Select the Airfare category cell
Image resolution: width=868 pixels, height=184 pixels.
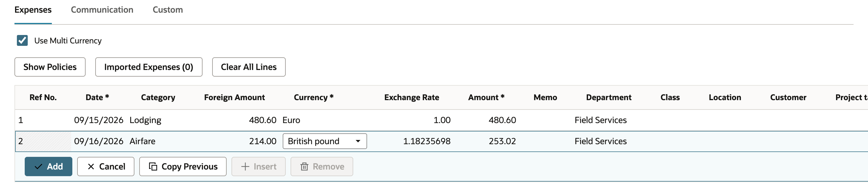point(142,141)
